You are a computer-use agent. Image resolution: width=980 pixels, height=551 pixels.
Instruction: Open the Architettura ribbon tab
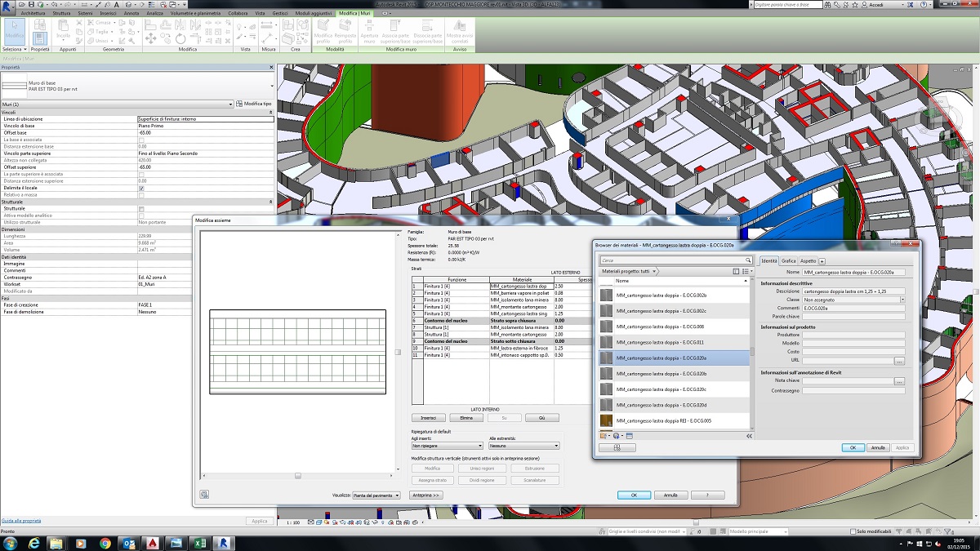(x=33, y=14)
